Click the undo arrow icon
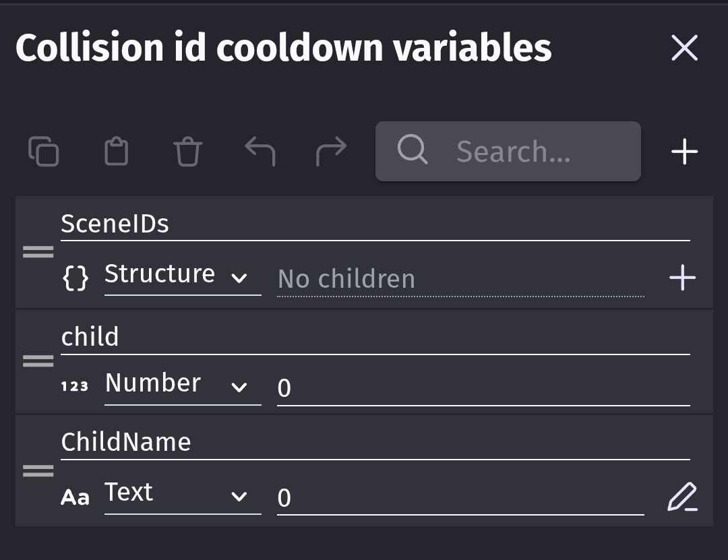This screenshot has width=728, height=560. pyautogui.click(x=260, y=151)
